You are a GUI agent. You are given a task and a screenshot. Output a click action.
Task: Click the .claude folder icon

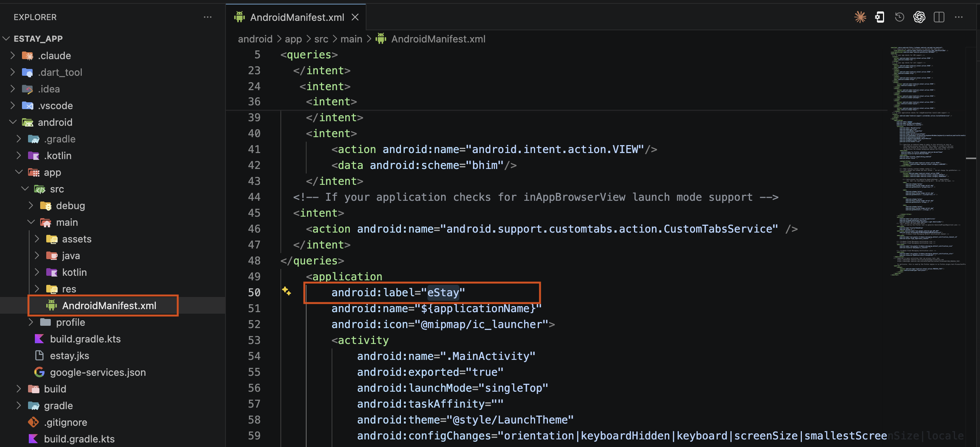tap(27, 56)
